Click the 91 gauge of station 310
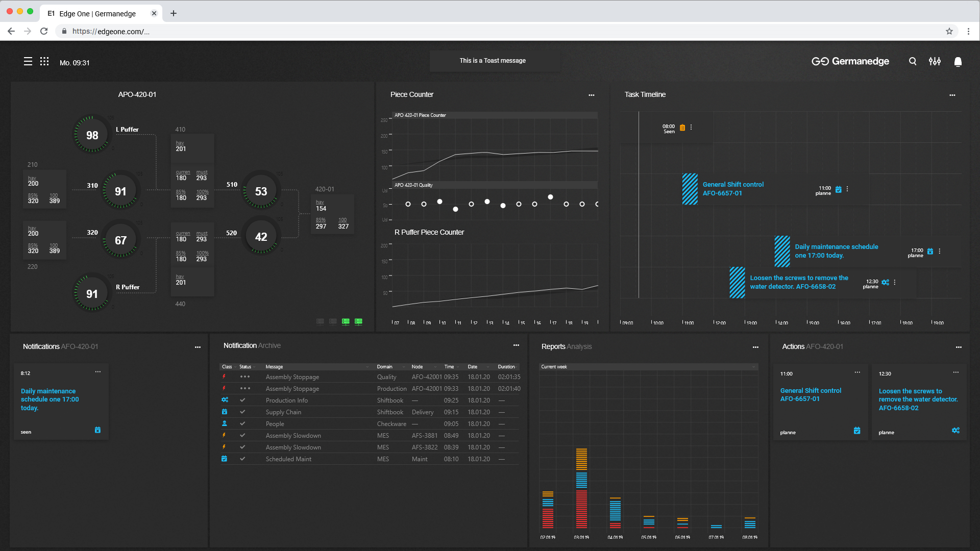980x551 pixels. pyautogui.click(x=120, y=191)
